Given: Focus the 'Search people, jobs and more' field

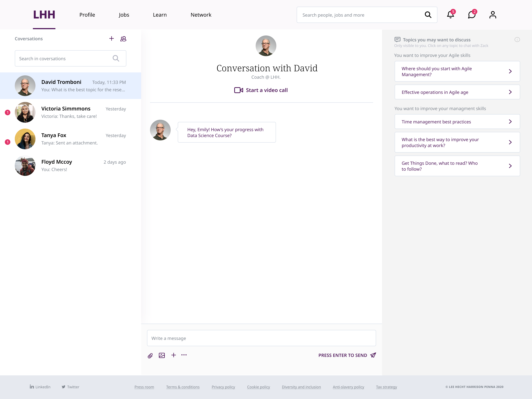Looking at the screenshot, I should tap(367, 15).
